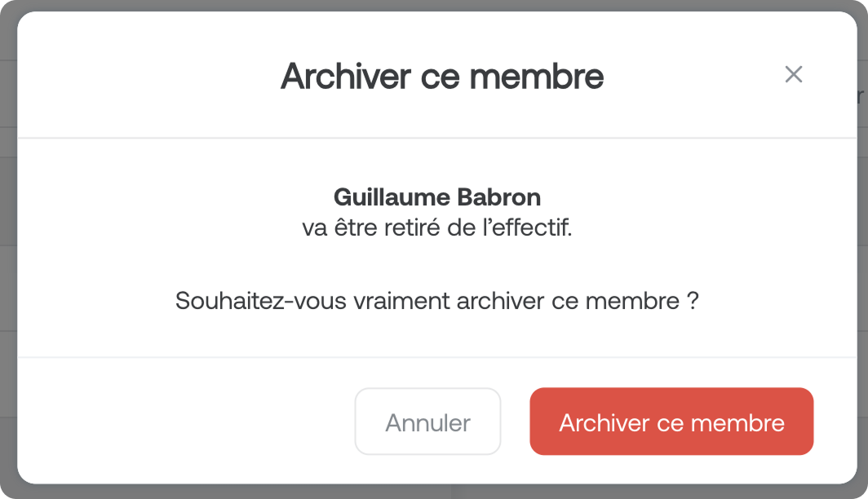Select the bold name Guillaume Babron
This screenshot has width=868, height=499.
click(x=437, y=197)
